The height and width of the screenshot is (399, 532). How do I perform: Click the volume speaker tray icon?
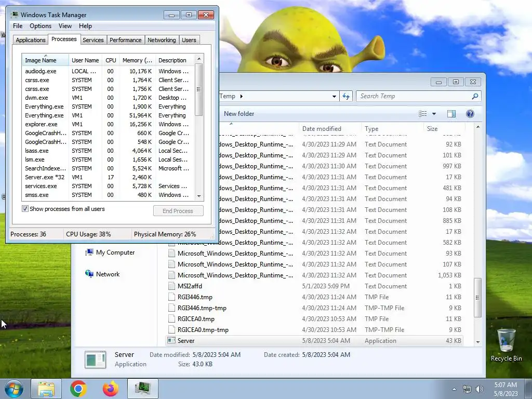[x=479, y=390]
